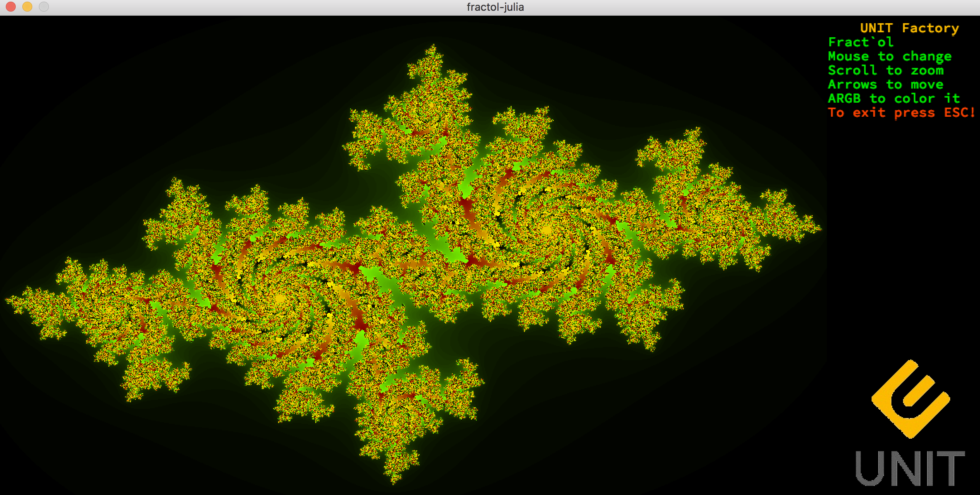Click the bottommost tip of the fractal
This screenshot has height=495, width=980.
[x=394, y=483]
